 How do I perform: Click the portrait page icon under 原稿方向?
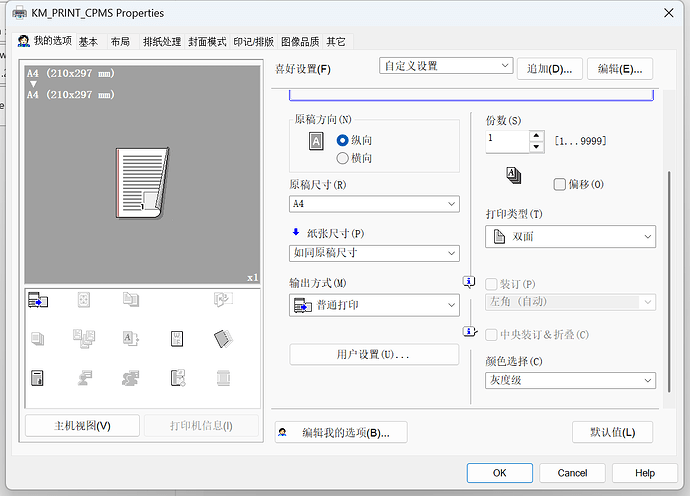coord(316,142)
